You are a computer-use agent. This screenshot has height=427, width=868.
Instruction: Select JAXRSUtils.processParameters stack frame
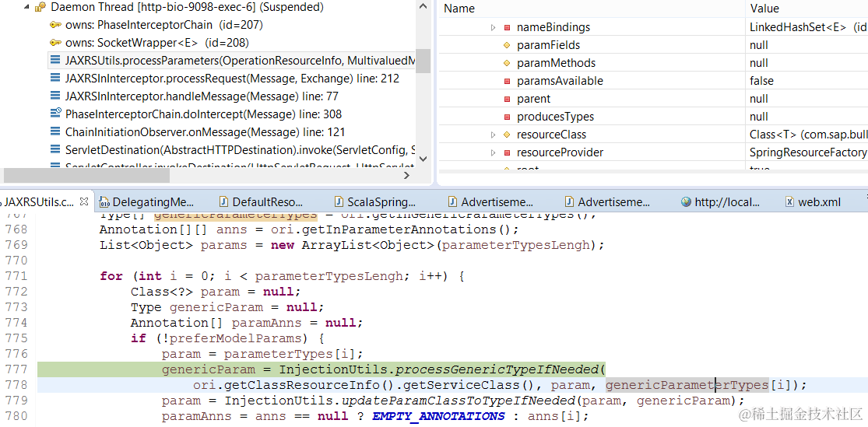[x=240, y=61]
